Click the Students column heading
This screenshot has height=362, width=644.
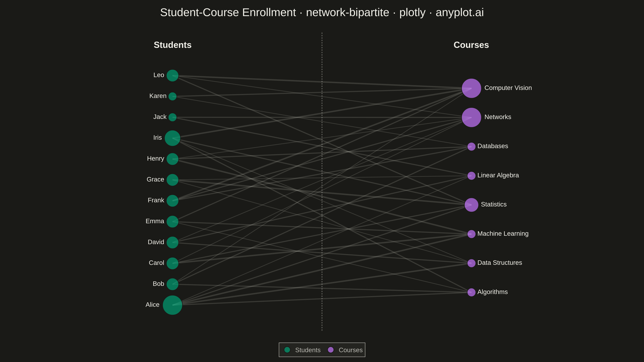pos(173,45)
